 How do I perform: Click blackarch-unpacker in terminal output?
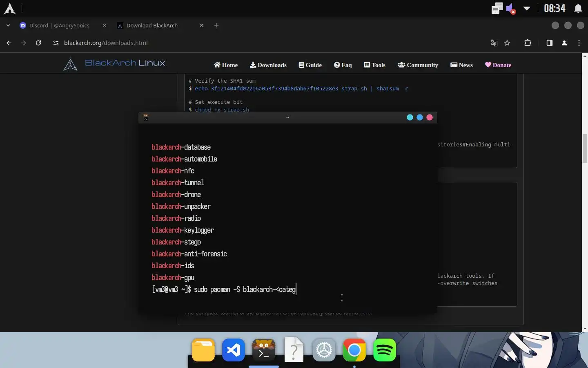(x=181, y=206)
